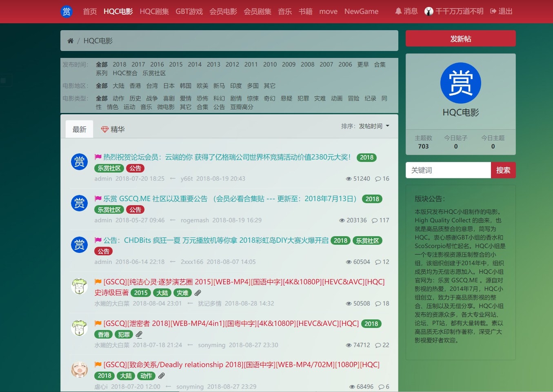Click the site logo in the navbar

[x=67, y=11]
